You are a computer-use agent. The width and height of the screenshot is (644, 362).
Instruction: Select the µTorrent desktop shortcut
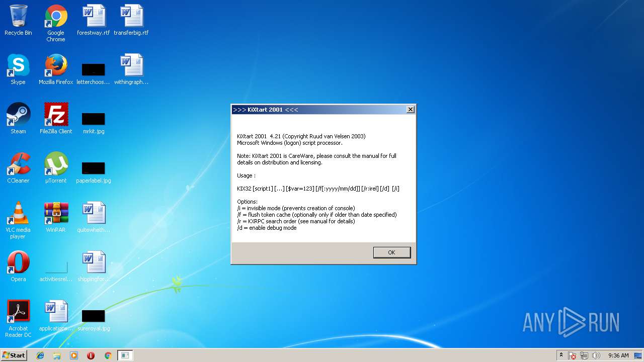pos(56,168)
